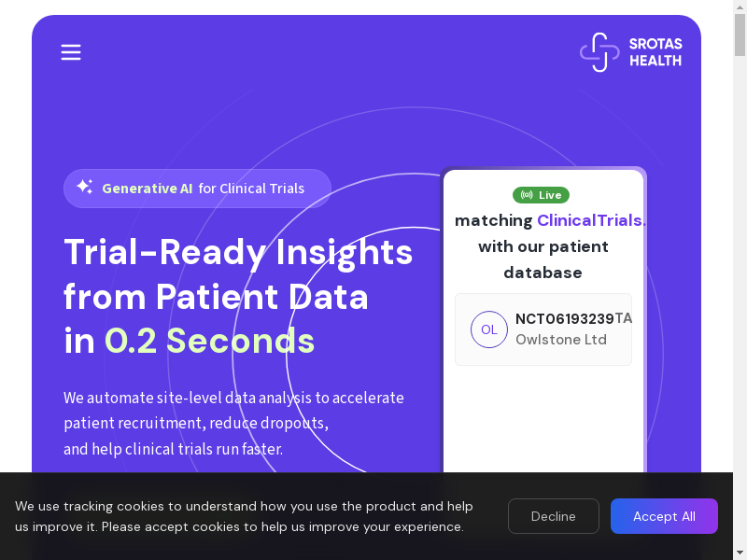The width and height of the screenshot is (747, 560).
Task: Click the "0.2 Seconds" highlighted text
Action: (209, 341)
